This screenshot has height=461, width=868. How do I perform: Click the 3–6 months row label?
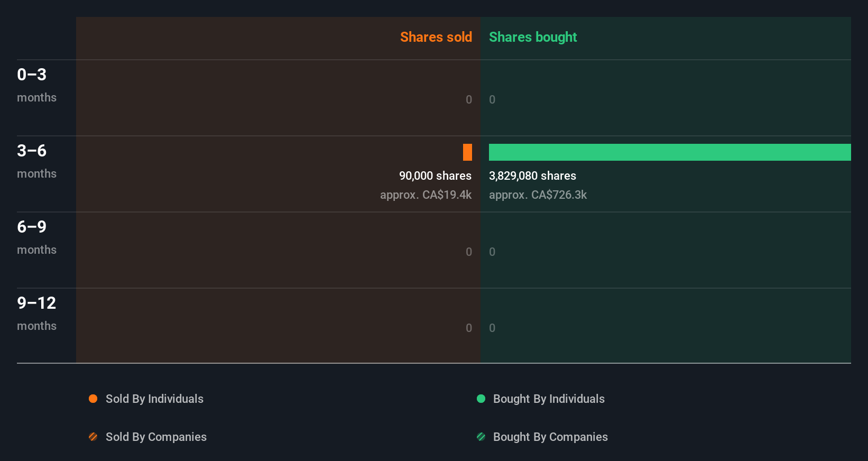pos(36,161)
